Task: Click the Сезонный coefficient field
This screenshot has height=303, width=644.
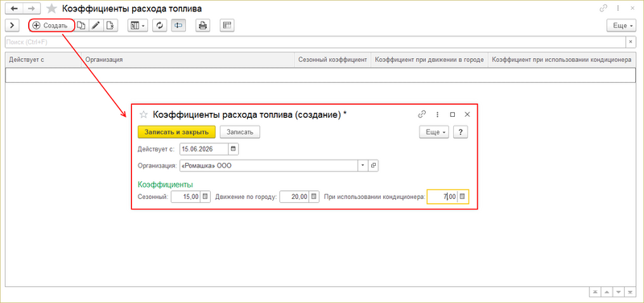Action: point(186,197)
